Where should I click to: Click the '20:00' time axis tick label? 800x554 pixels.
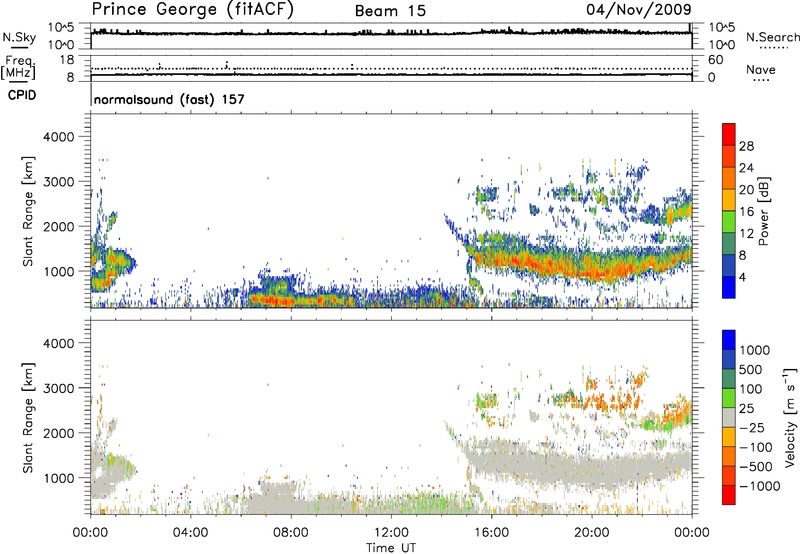point(591,533)
